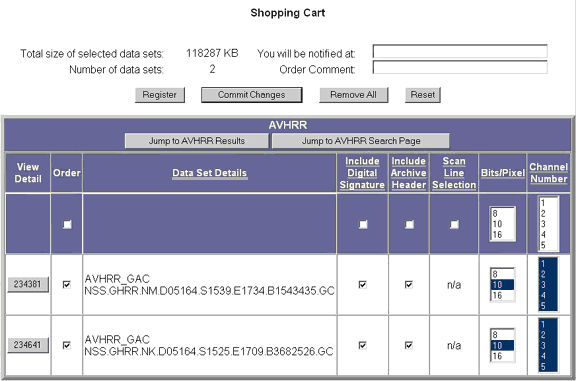This screenshot has height=381, width=576.
Task: Select 16 in master Bits/Pixel list
Action: coord(502,234)
